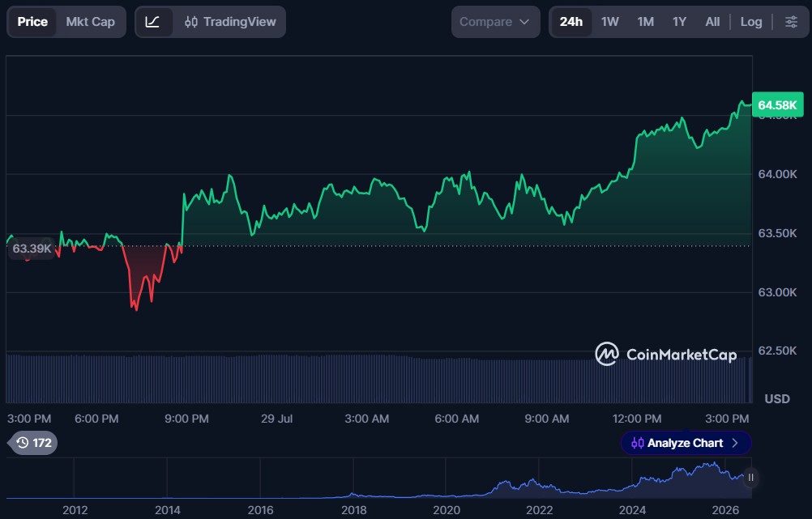This screenshot has width=812, height=519.
Task: Click the 64.58K current price label
Action: pos(777,105)
